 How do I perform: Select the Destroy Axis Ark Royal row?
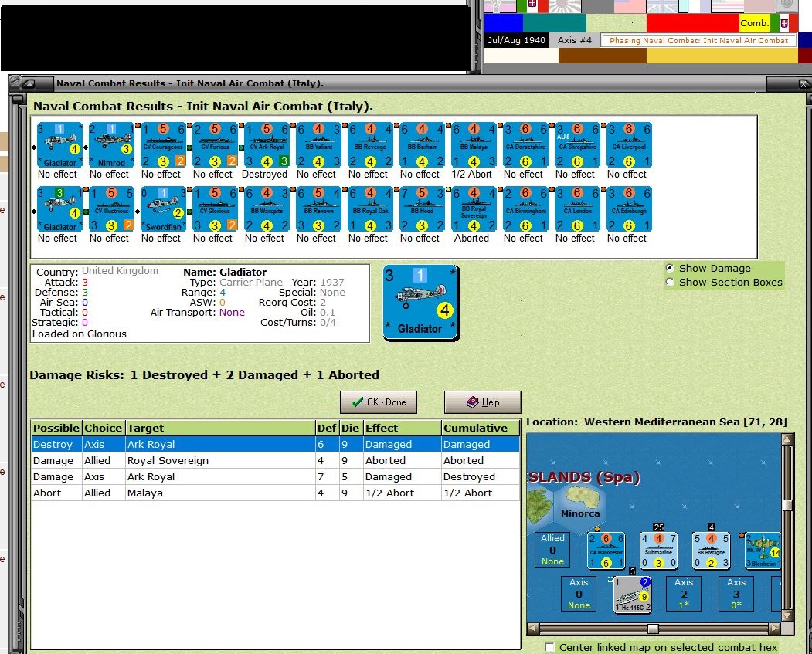tap(275, 445)
